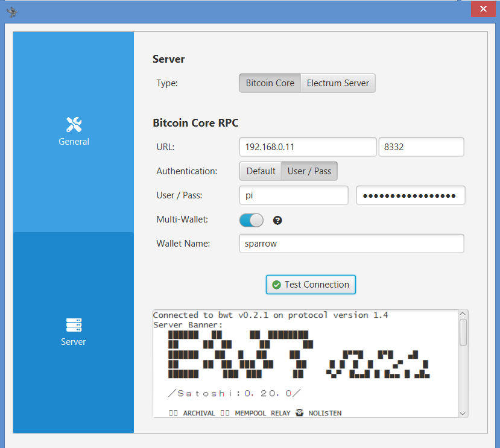Open the Server settings section
Screen dimensions: 500x448
[74, 332]
